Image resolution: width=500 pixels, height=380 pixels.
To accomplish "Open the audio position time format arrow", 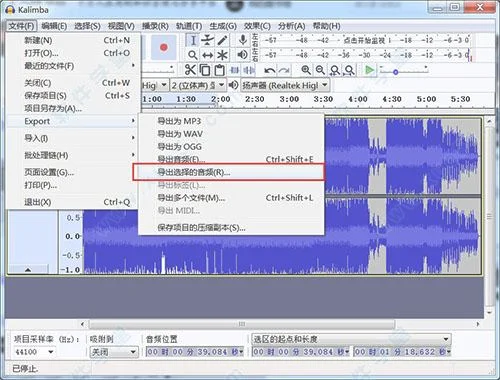I will click(241, 352).
